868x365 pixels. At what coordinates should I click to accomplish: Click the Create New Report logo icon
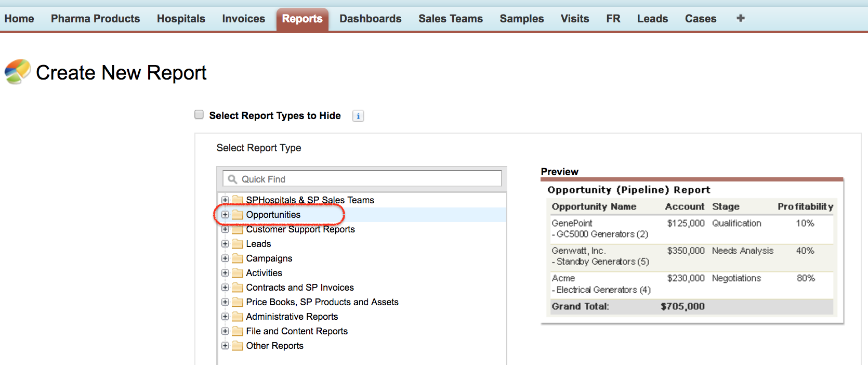coord(18,72)
